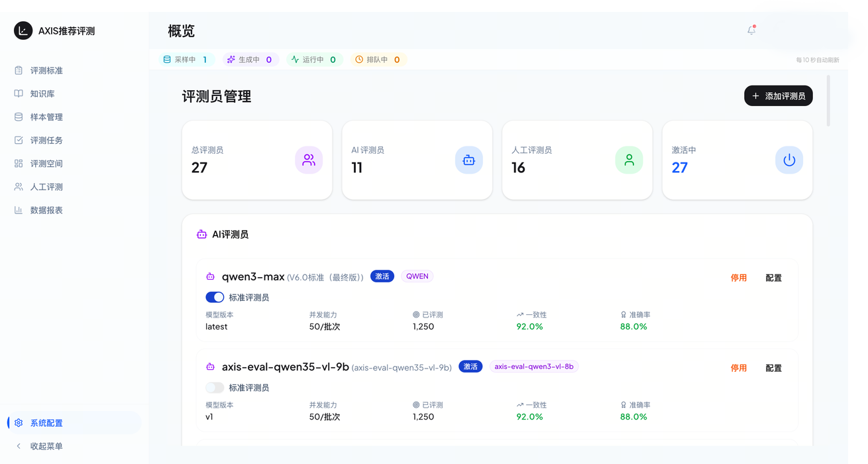Click the 排队中 clock status icon
The image size is (868, 464).
pyautogui.click(x=359, y=60)
